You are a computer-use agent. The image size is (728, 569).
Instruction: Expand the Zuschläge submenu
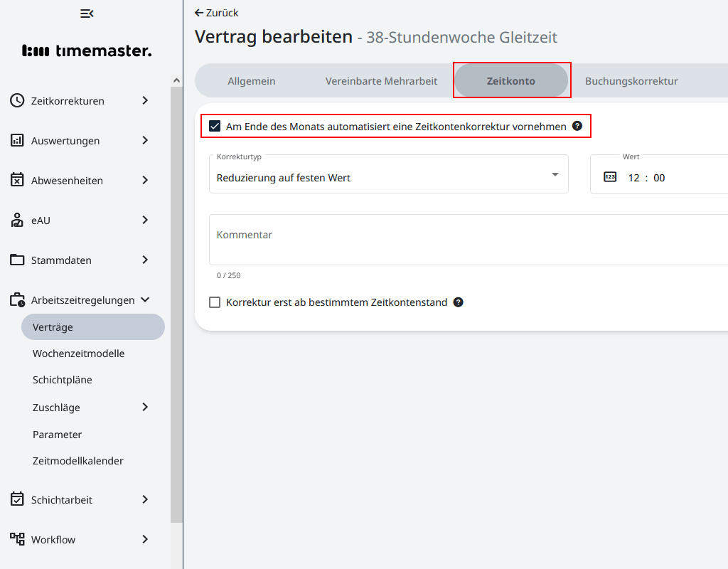point(145,408)
